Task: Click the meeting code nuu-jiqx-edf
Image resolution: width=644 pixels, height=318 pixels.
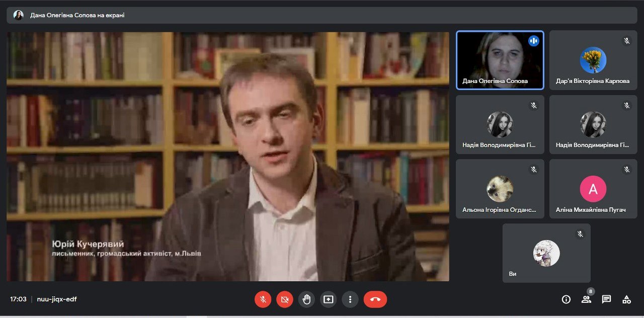Action: tap(57, 299)
